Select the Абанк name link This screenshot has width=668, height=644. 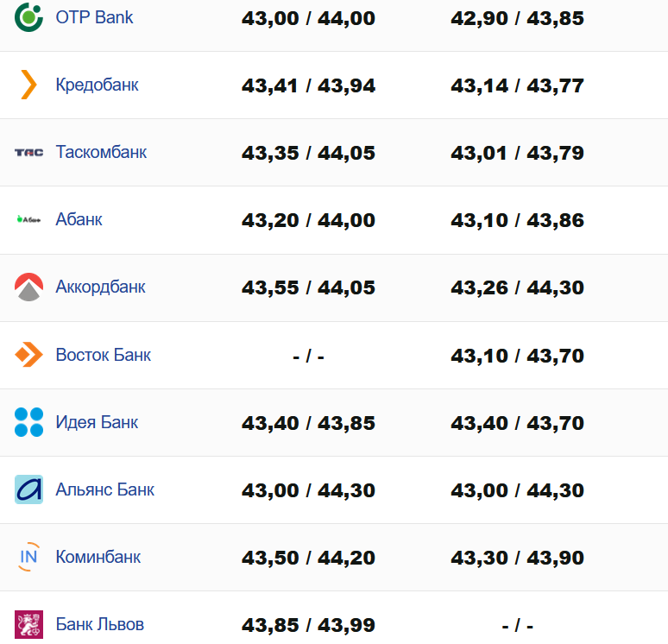79,219
